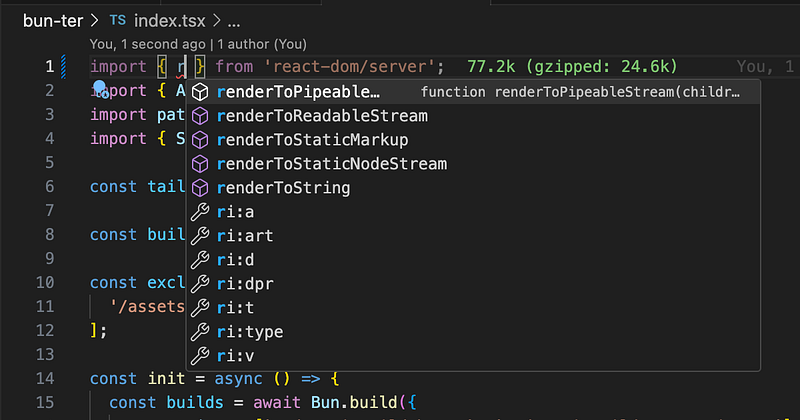This screenshot has width=800, height=420.
Task: Click cube icon beside renderToString
Action: pos(200,188)
